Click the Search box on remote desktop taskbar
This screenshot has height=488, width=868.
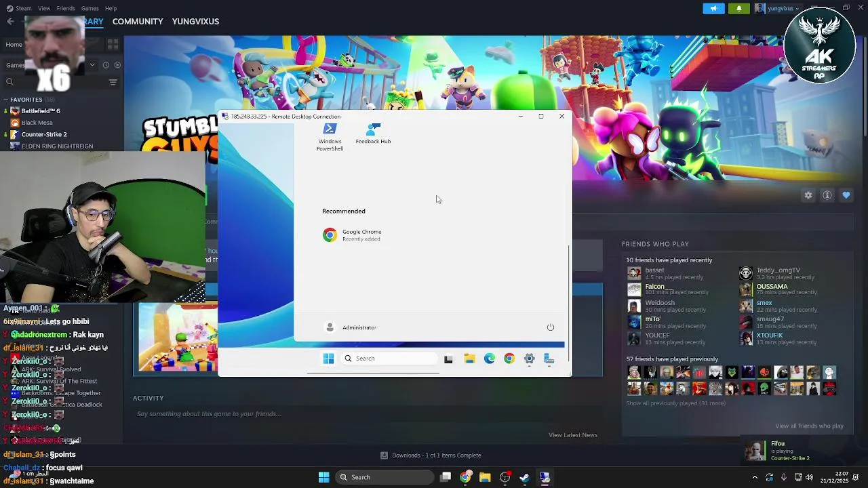click(389, 359)
